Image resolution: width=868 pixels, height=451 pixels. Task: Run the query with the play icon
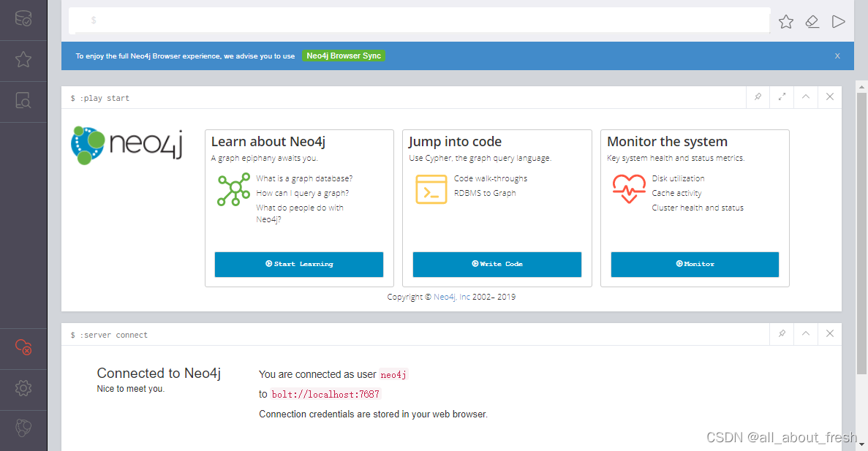[x=838, y=22]
